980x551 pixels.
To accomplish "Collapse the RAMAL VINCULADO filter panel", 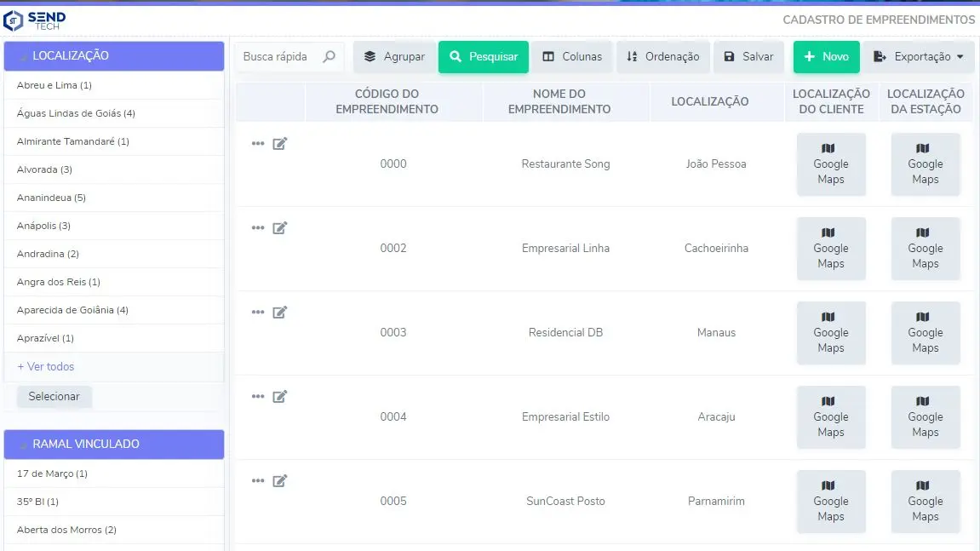I will click(x=114, y=444).
